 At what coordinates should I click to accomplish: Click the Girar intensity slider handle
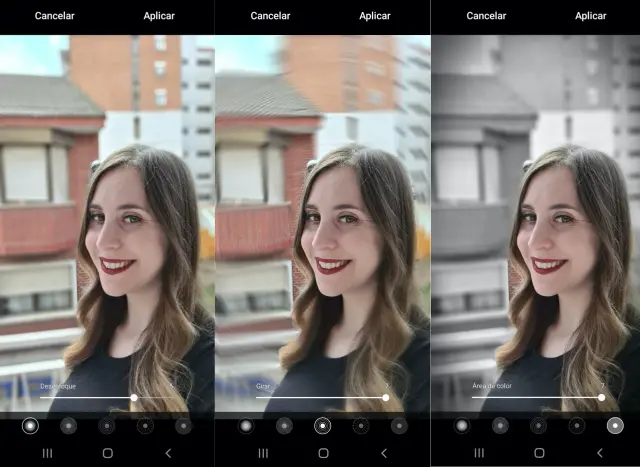(386, 397)
